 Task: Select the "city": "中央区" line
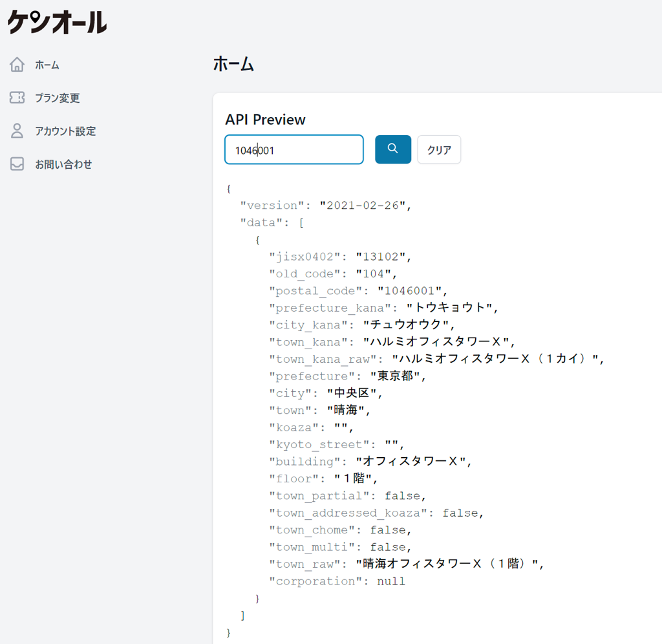pos(326,393)
